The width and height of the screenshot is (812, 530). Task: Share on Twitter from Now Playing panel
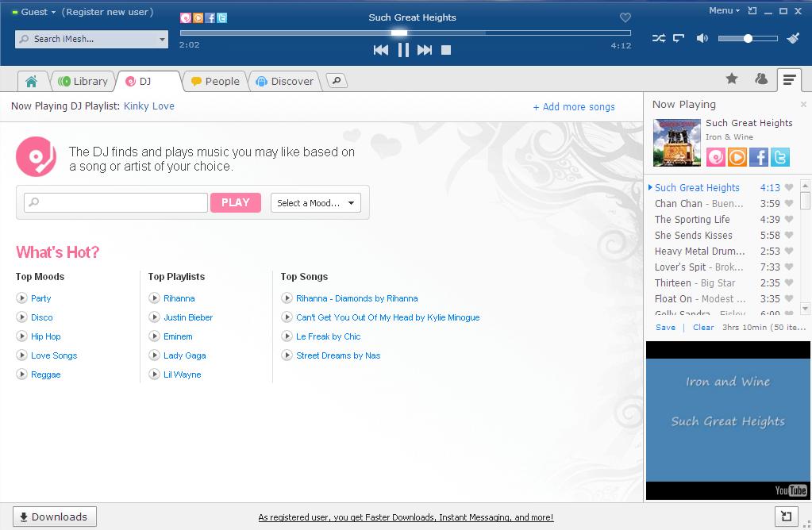click(x=780, y=157)
